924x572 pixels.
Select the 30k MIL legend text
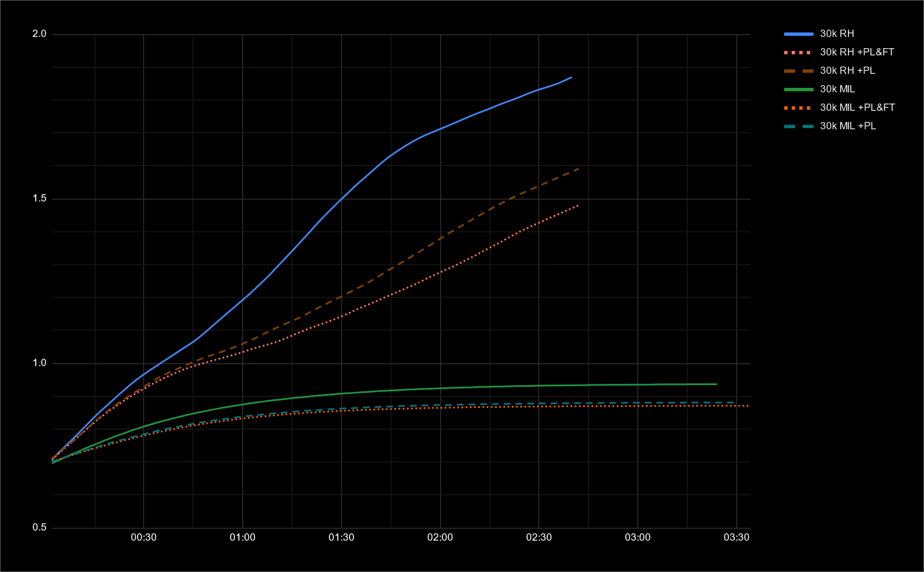point(837,90)
